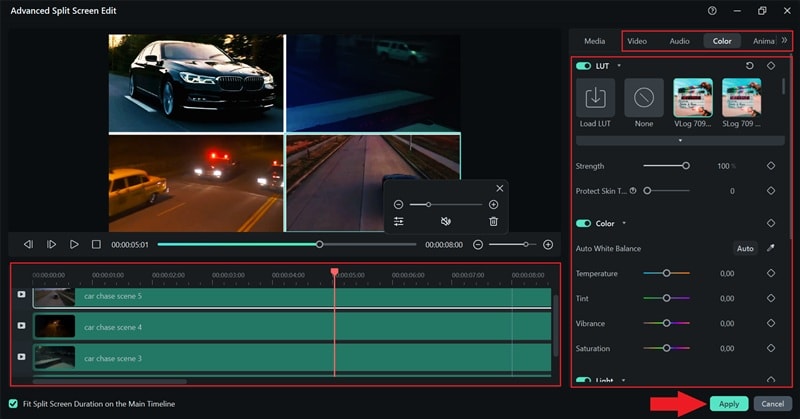Mute the clip audio in popup
800x419 pixels.
pyautogui.click(x=445, y=221)
